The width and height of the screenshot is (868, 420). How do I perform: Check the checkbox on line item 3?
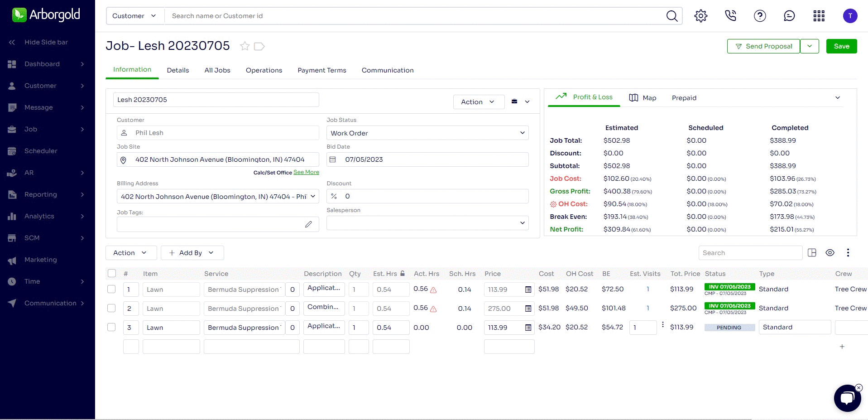point(111,327)
